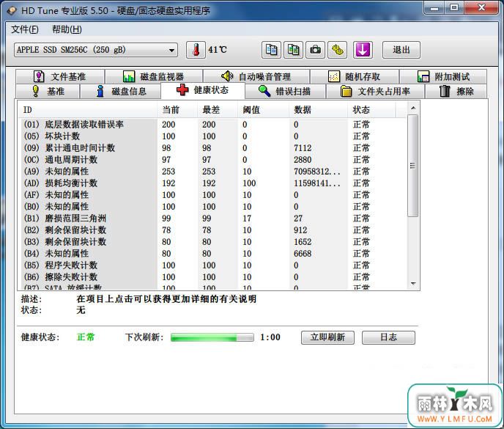
Task: Select row (B0) 未知的属性
Action: [213, 207]
